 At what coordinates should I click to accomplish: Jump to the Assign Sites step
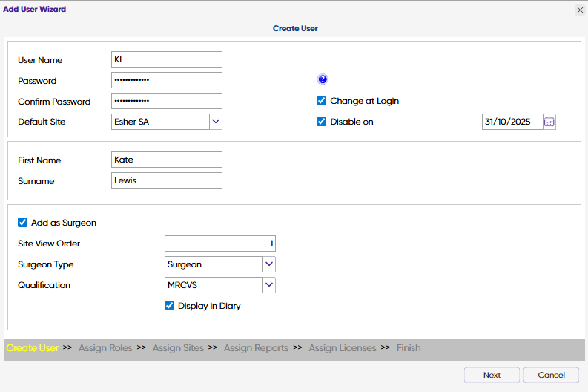(x=178, y=347)
